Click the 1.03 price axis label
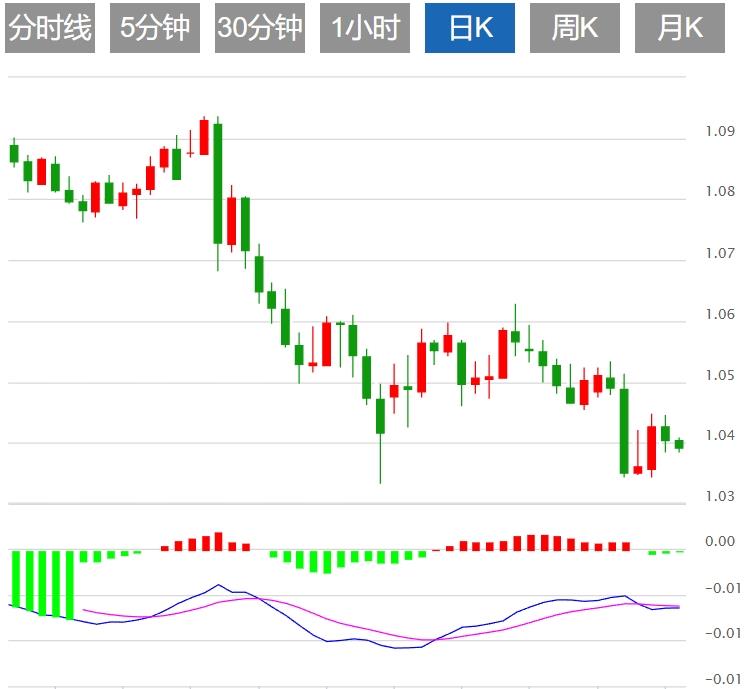 720,496
